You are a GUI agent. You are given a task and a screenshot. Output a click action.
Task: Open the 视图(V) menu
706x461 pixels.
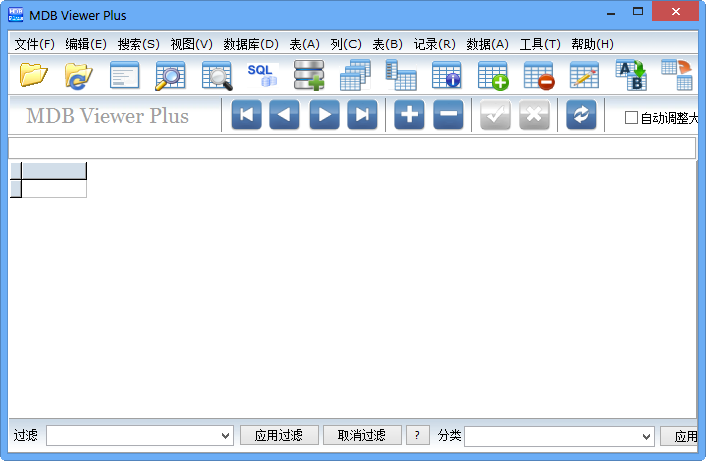click(191, 44)
